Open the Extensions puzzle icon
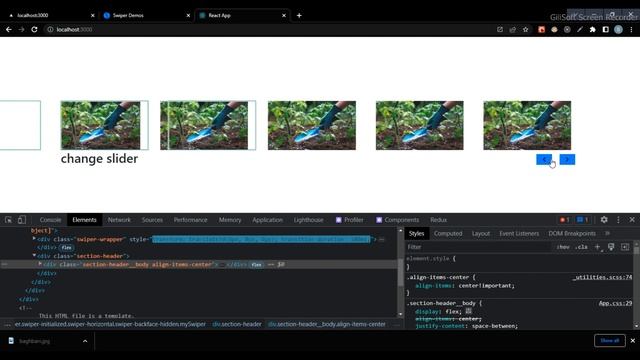This screenshot has width=640, height=360. pyautogui.click(x=593, y=29)
